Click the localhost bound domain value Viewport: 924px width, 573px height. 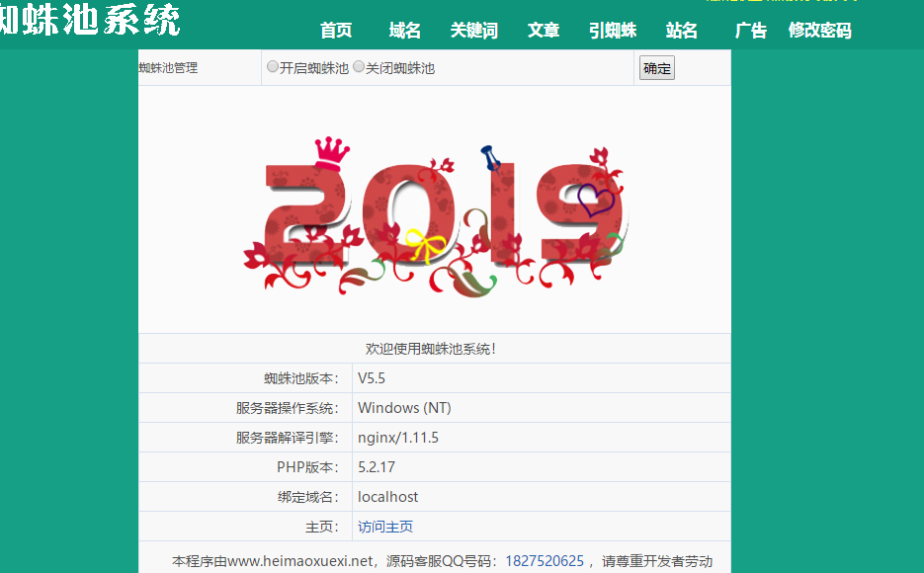point(387,497)
